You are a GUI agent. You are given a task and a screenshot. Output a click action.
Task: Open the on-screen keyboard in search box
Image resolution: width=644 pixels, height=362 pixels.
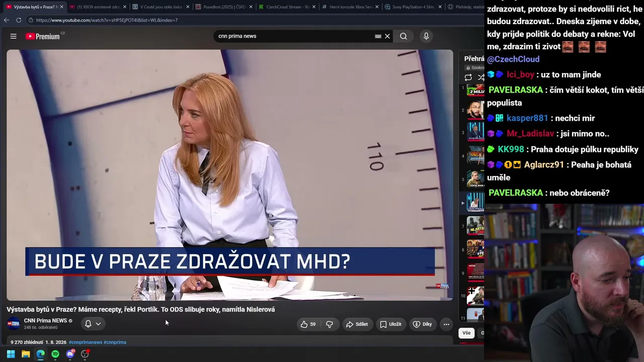pos(378,36)
